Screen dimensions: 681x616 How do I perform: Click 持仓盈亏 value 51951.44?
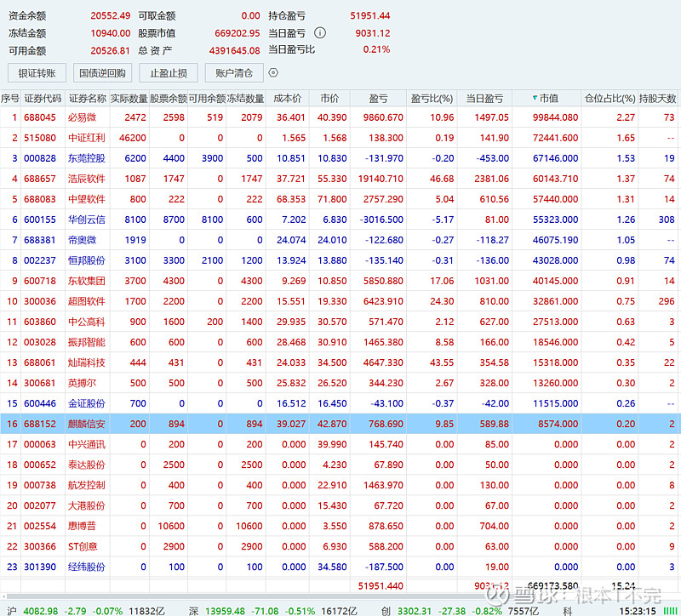coord(370,15)
